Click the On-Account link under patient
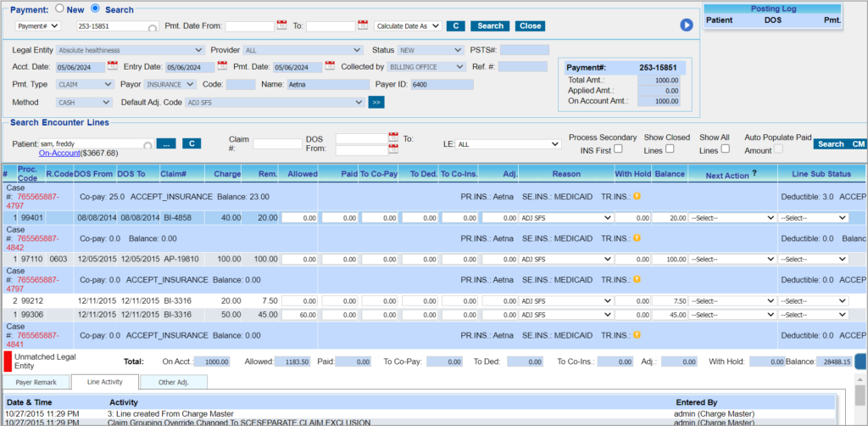868x426 pixels. coord(59,154)
